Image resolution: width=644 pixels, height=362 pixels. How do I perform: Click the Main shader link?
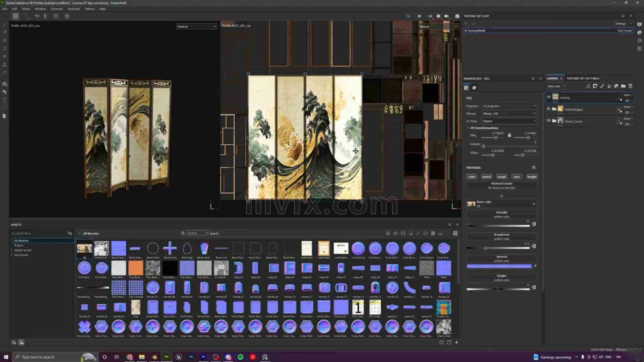pyautogui.click(x=625, y=31)
